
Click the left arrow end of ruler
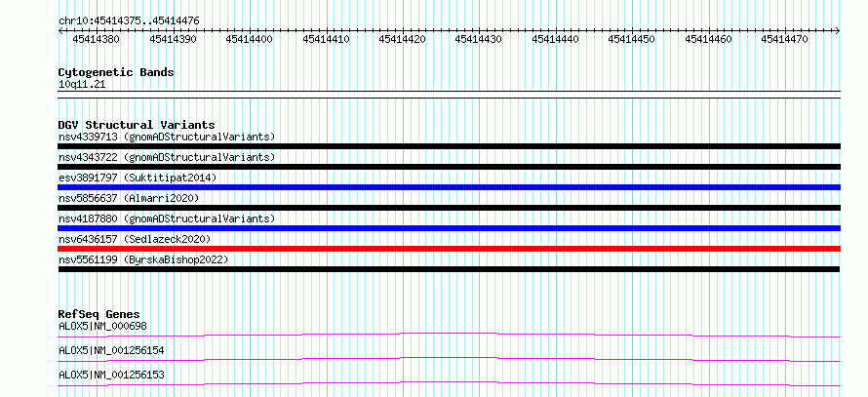tap(60, 31)
